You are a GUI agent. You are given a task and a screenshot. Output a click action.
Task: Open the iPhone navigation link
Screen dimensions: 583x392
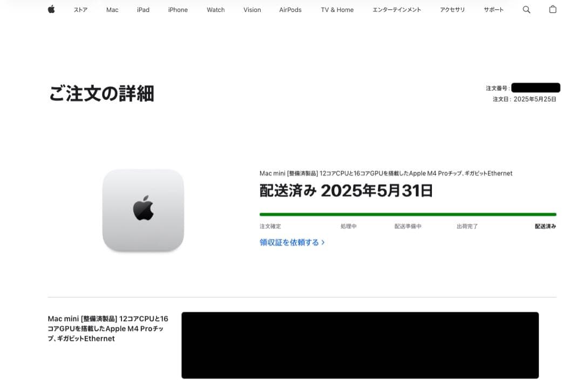[x=178, y=9]
